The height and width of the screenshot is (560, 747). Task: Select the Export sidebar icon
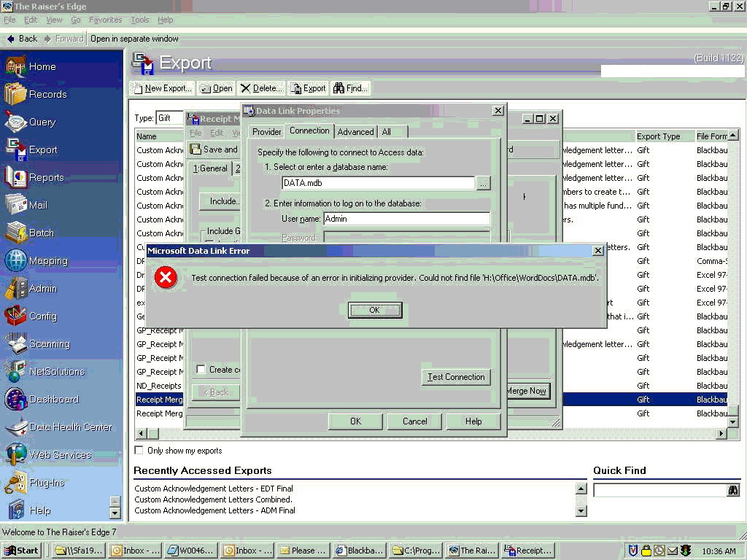tap(31, 149)
